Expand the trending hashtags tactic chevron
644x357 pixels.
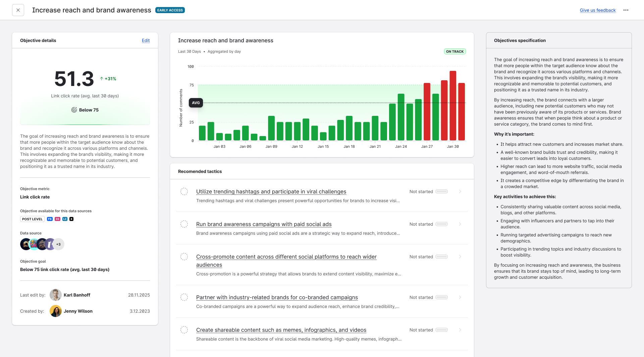(460, 191)
